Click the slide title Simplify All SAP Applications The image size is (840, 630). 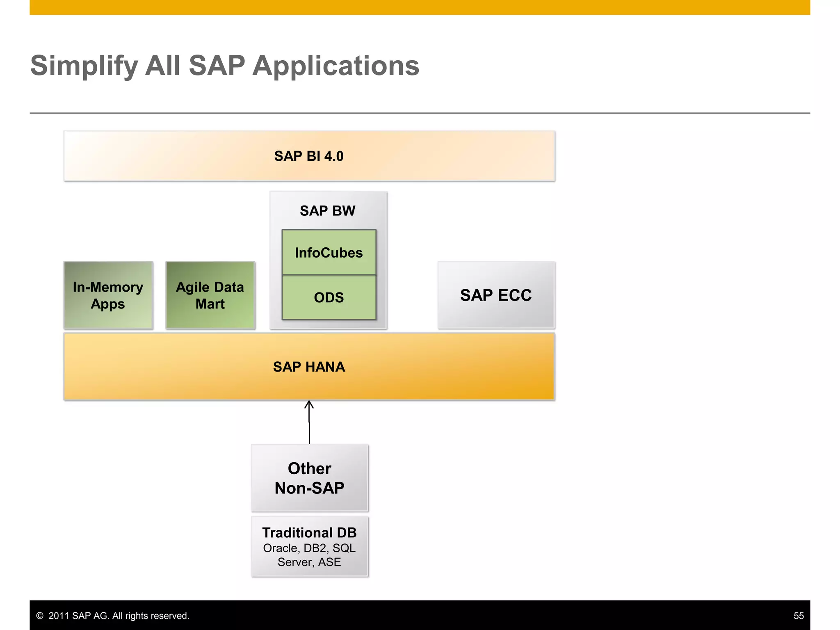[225, 66]
